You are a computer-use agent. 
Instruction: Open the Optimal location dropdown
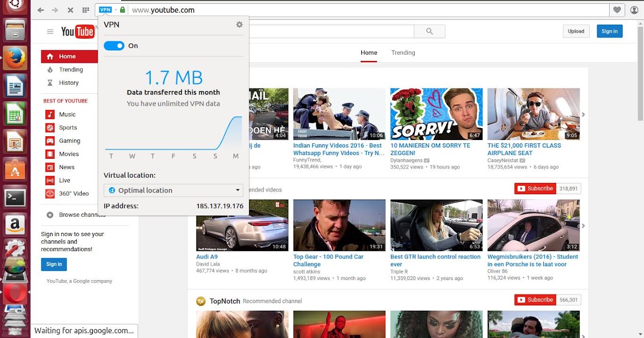tap(173, 190)
